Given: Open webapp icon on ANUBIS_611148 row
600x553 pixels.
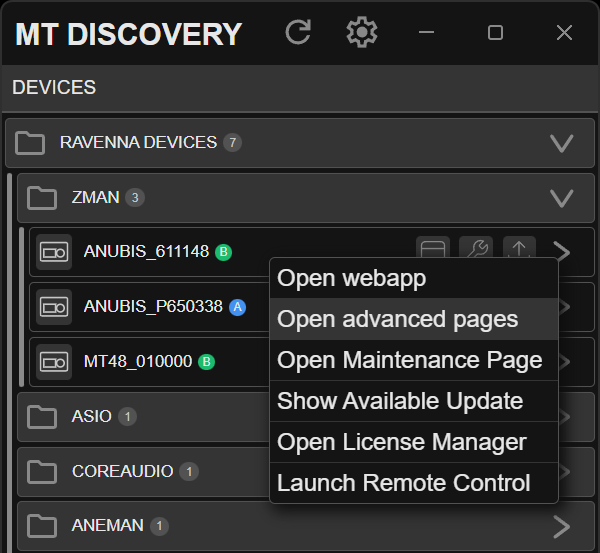Looking at the screenshot, I should 433,248.
